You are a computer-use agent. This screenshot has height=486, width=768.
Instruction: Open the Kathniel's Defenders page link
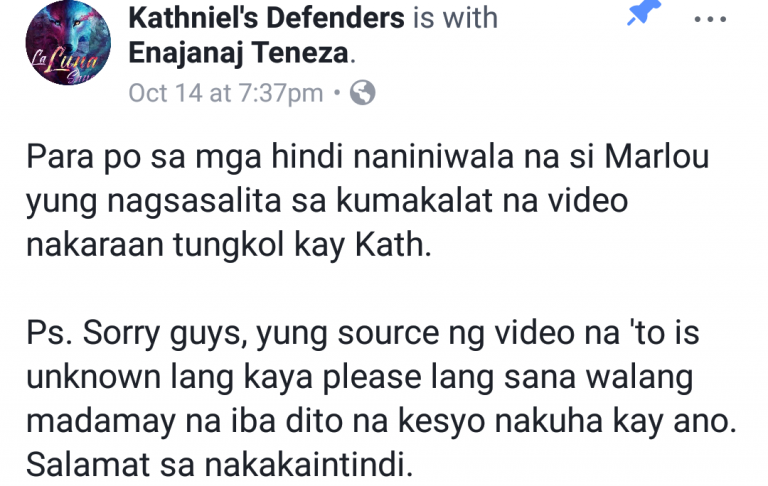(266, 18)
